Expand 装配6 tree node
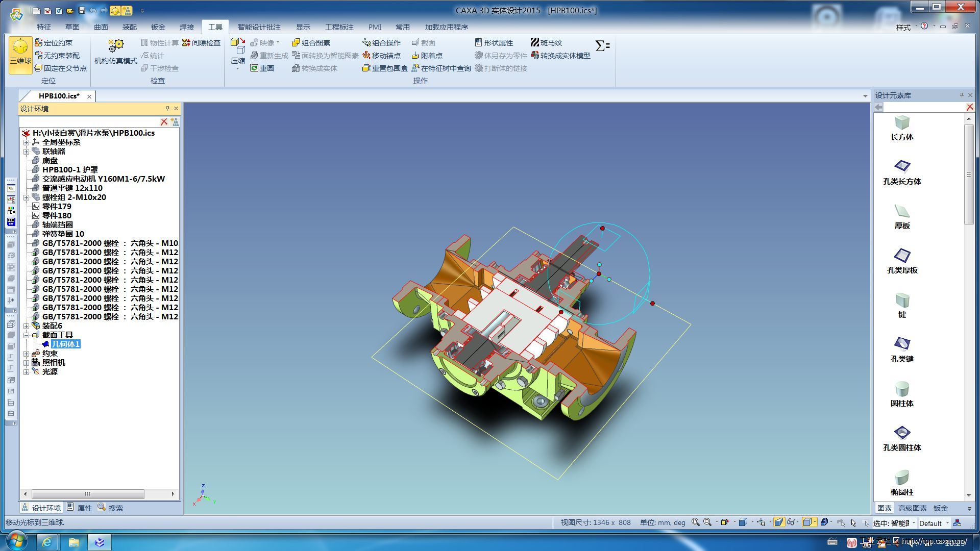Viewport: 980px width, 551px height. [26, 326]
